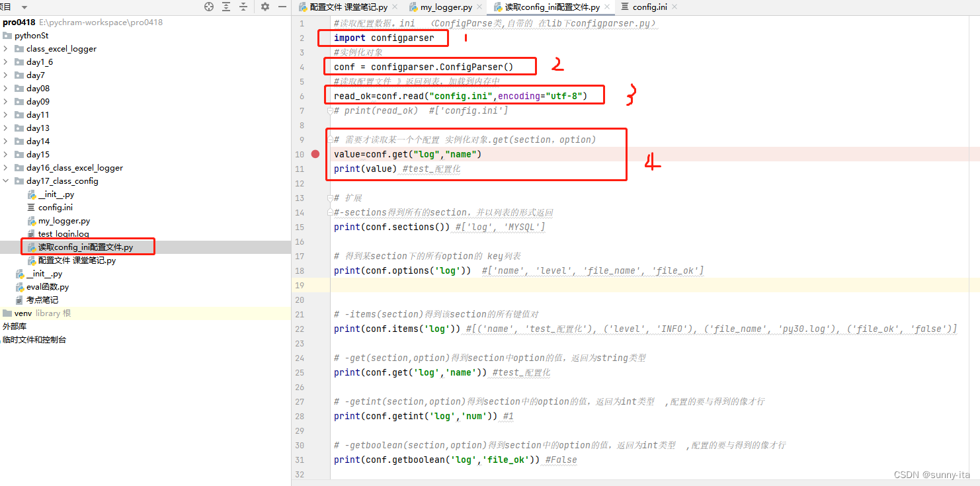Click 'print(conf.items('log'))' on line 22
The image size is (980, 486).
(x=397, y=329)
